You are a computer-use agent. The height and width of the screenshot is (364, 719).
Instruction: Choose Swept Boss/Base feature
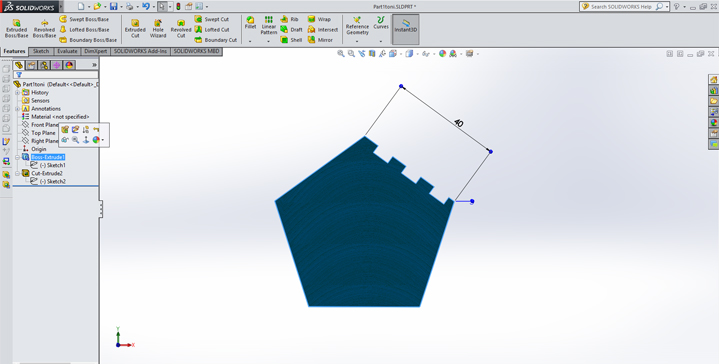84,19
